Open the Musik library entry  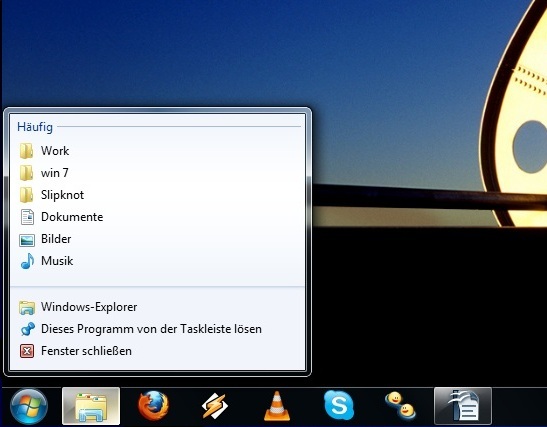[157, 261]
